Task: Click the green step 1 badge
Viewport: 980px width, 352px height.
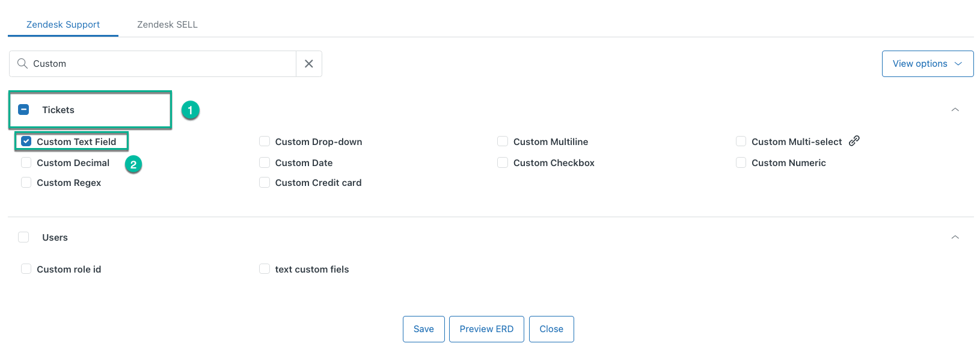Action: click(191, 110)
